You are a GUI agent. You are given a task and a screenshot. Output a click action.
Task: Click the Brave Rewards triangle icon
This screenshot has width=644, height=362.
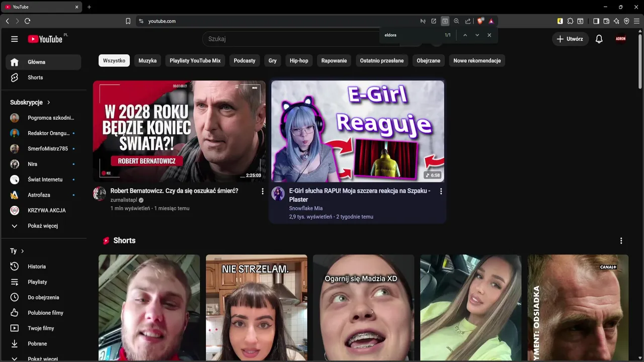[491, 21]
